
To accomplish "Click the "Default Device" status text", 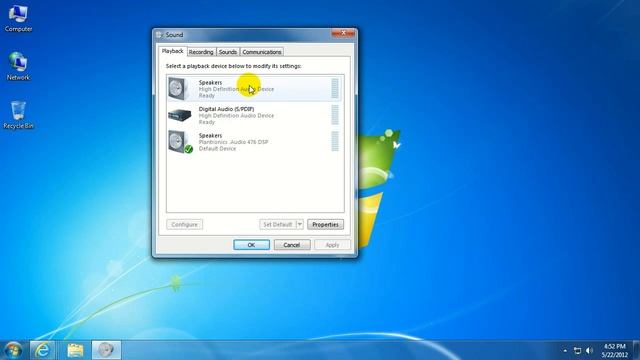I will pyautogui.click(x=217, y=149).
